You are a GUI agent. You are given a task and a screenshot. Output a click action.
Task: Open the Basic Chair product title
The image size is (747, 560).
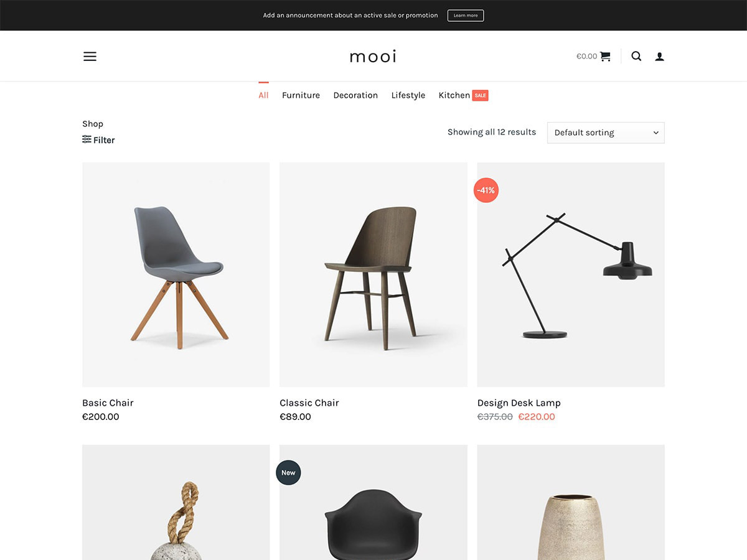tap(108, 403)
